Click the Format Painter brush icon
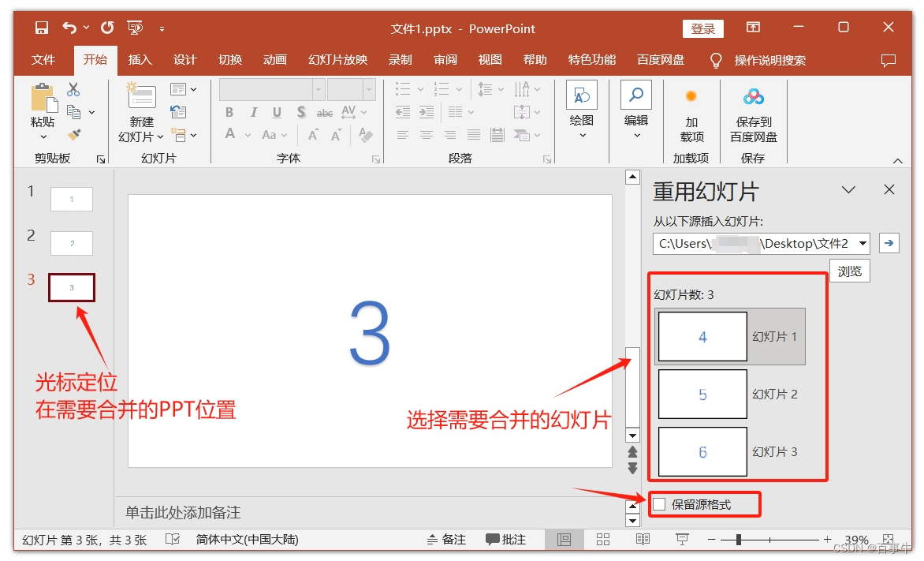924x561 pixels. [73, 135]
